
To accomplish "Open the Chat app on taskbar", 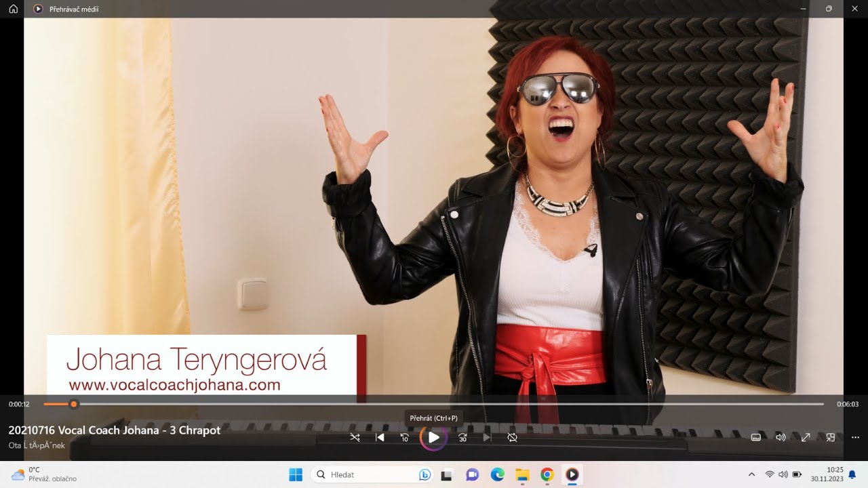I will tap(473, 474).
